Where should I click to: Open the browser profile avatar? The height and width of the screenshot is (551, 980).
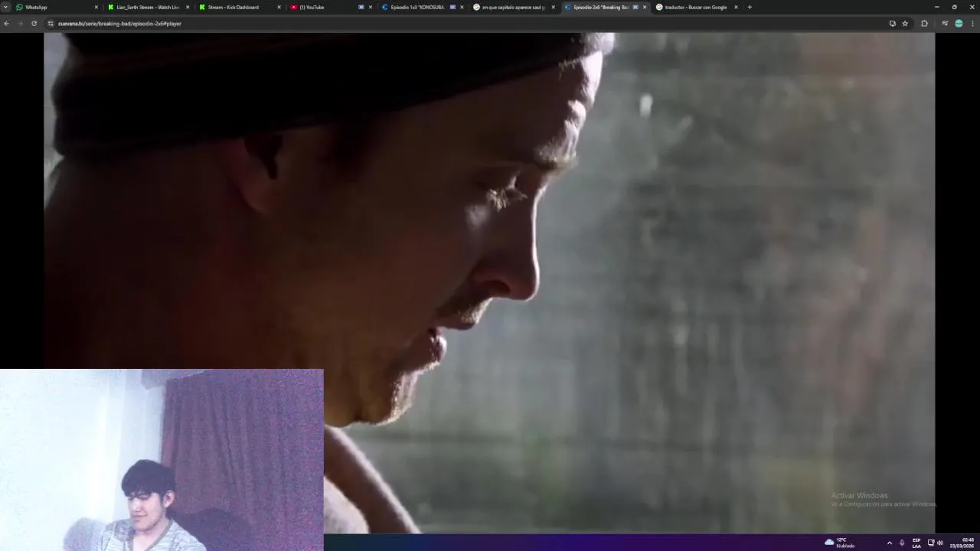pyautogui.click(x=959, y=24)
